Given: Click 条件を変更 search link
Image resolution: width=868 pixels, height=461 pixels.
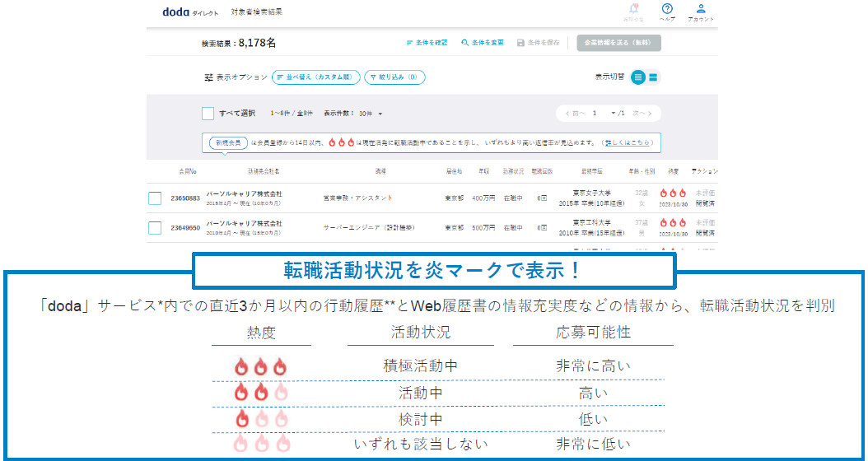Looking at the screenshot, I should [483, 43].
